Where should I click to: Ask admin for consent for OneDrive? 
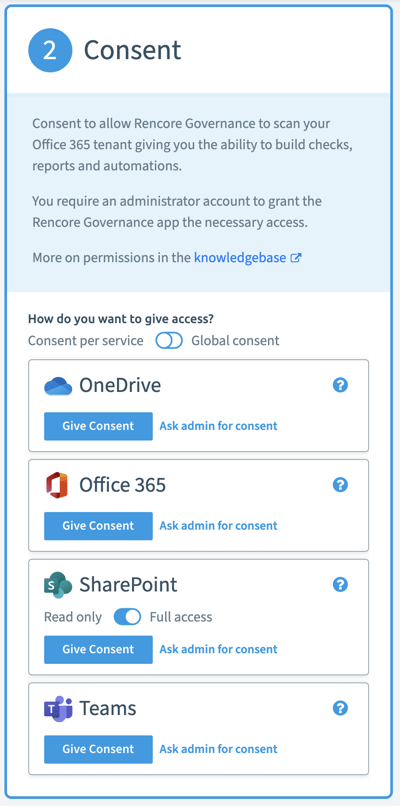click(219, 426)
